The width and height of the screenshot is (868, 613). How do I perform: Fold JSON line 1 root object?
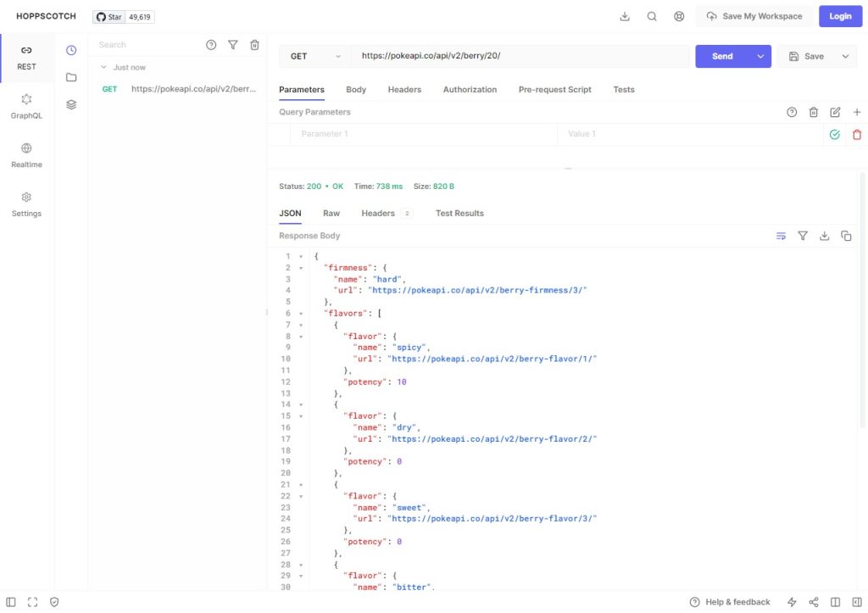301,256
